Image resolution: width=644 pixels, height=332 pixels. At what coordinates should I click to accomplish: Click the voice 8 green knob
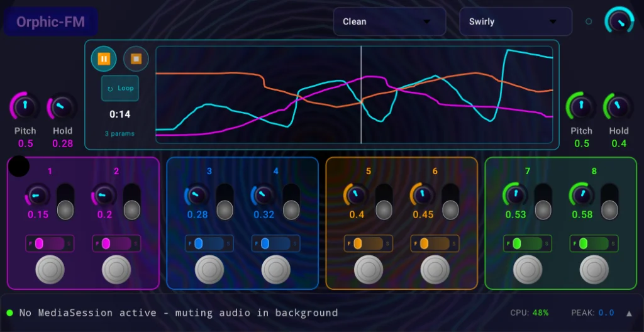[582, 196]
